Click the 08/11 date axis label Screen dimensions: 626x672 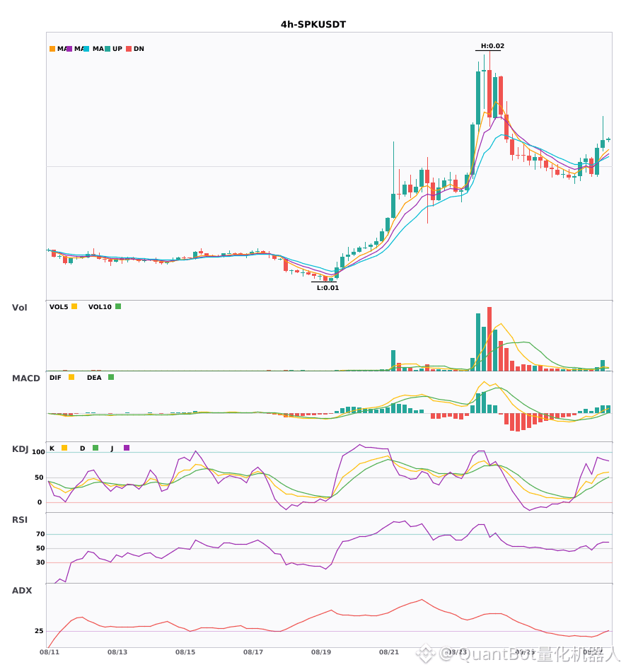(50, 652)
